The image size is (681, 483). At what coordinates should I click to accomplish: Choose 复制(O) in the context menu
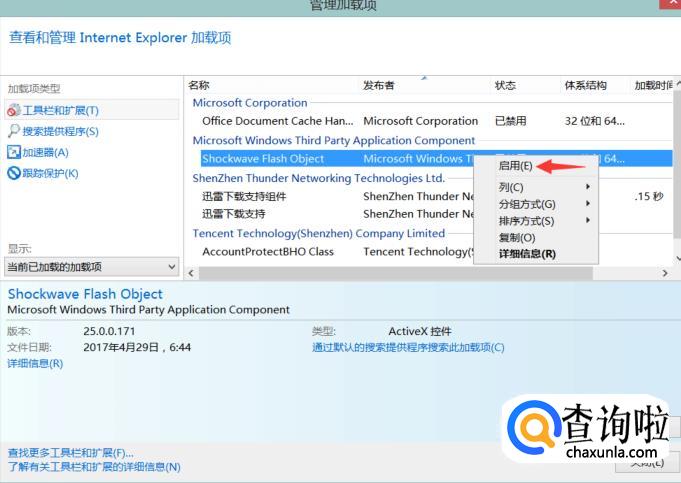point(536,238)
